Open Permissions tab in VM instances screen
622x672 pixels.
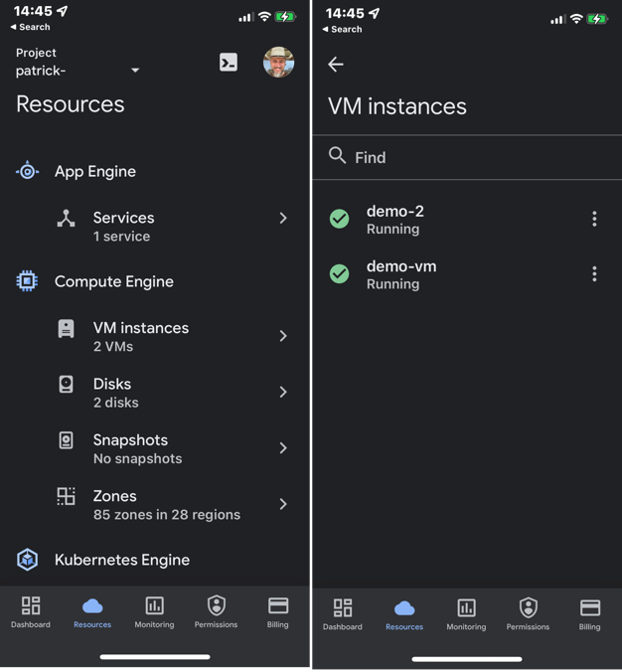click(x=528, y=614)
